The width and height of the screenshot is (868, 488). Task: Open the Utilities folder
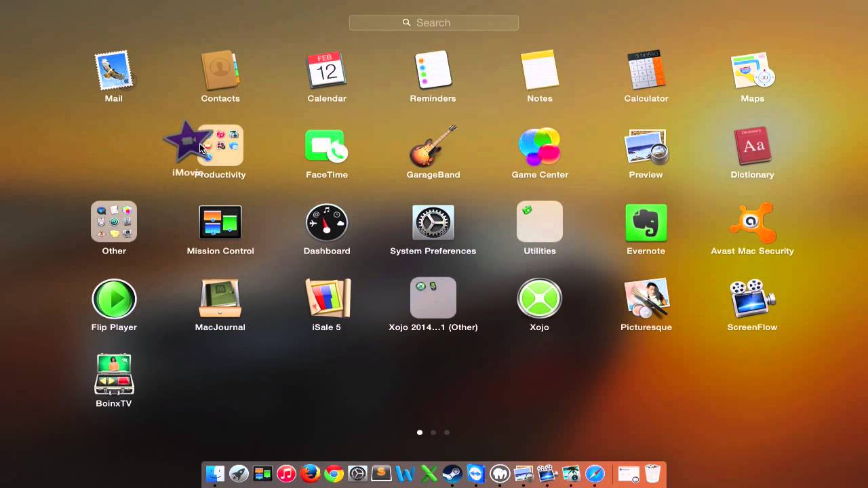[540, 222]
